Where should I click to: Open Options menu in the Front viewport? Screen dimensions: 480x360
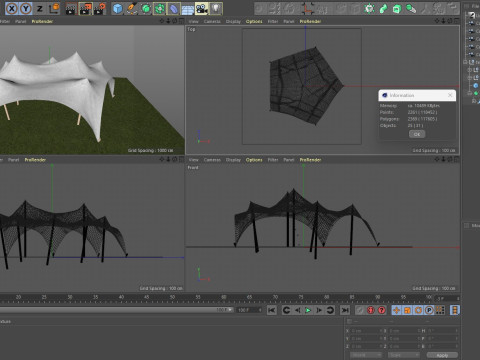pyautogui.click(x=254, y=160)
